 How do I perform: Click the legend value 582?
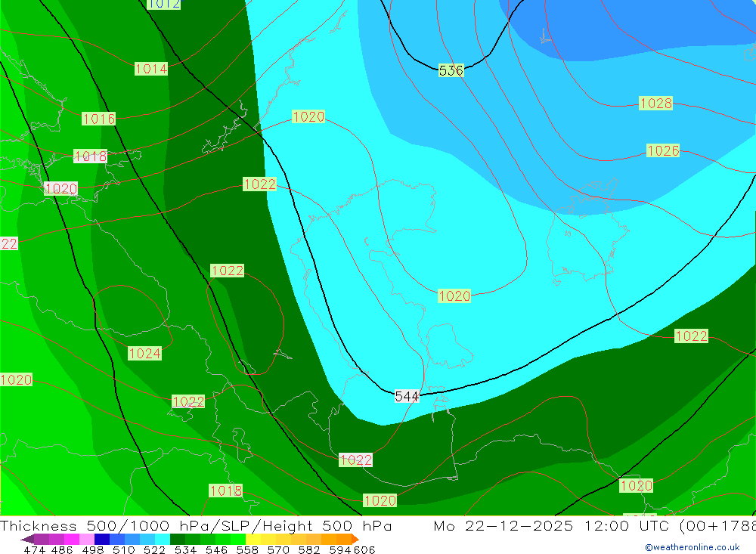(309, 549)
